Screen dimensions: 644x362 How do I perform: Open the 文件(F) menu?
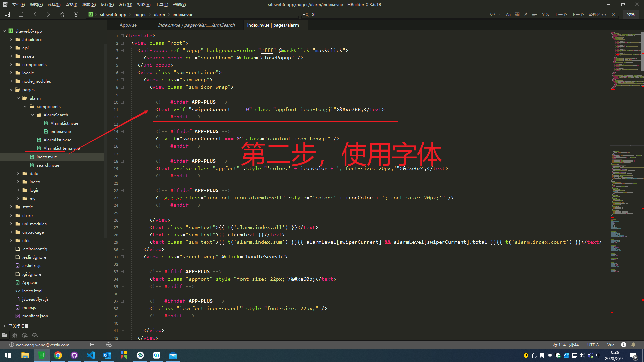coord(18,4)
